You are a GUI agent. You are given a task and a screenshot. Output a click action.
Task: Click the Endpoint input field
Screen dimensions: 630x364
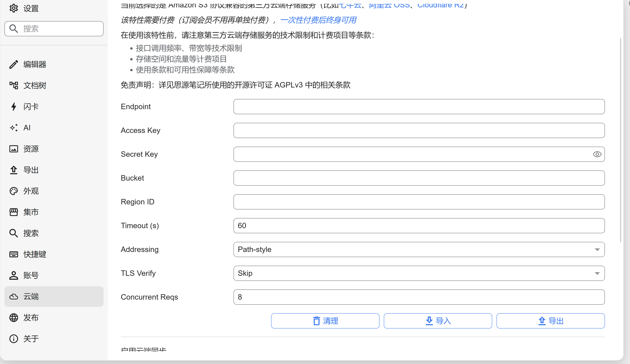tap(419, 107)
